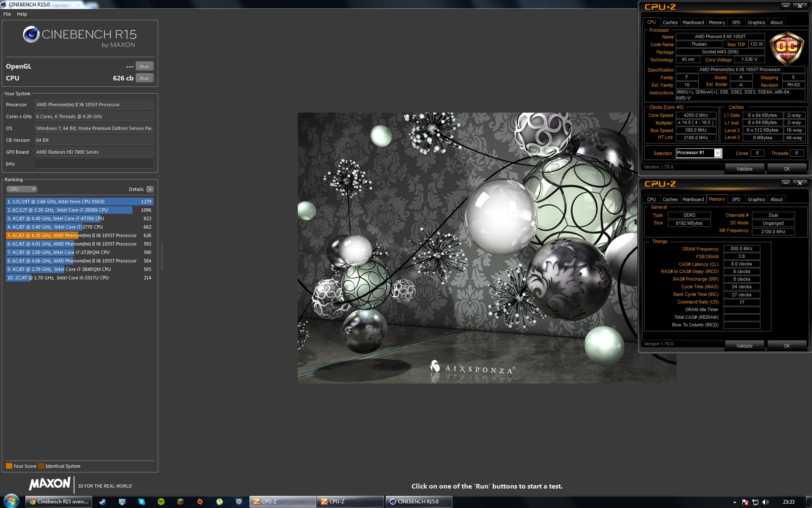Click Core Voltage value 1.536 V
812x508 pixels.
click(x=749, y=60)
